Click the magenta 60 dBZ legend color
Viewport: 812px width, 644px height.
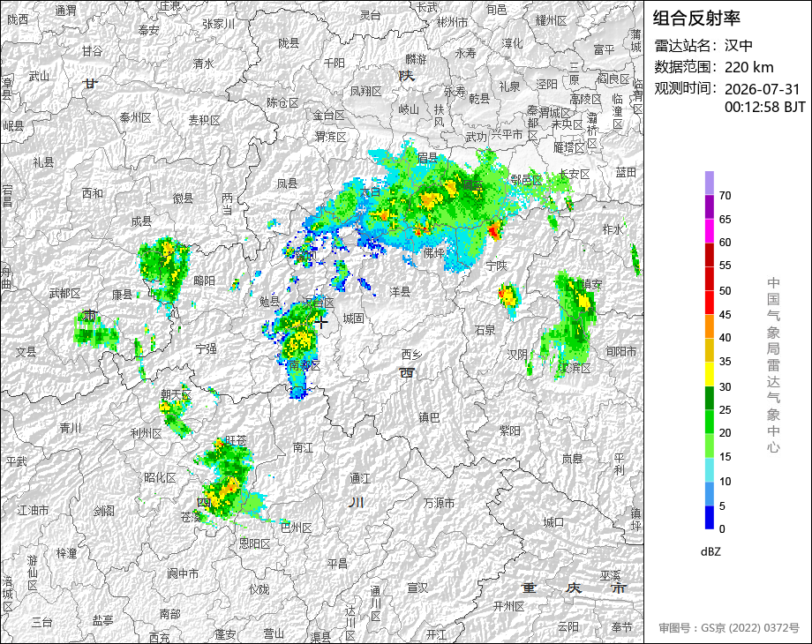(x=710, y=231)
